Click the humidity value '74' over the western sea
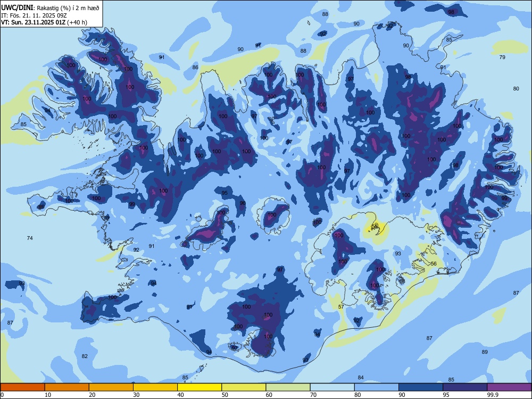Viewport: 532px width, 399px height. (30, 238)
